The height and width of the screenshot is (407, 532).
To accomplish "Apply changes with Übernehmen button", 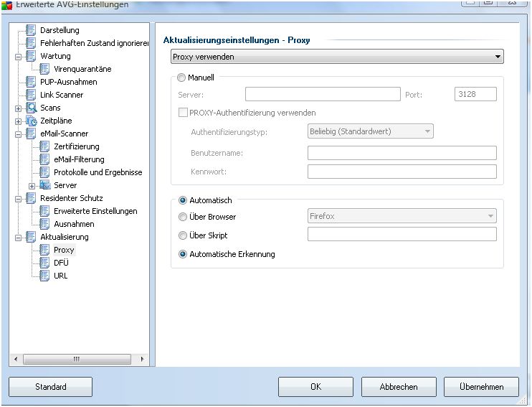I will coord(481,387).
